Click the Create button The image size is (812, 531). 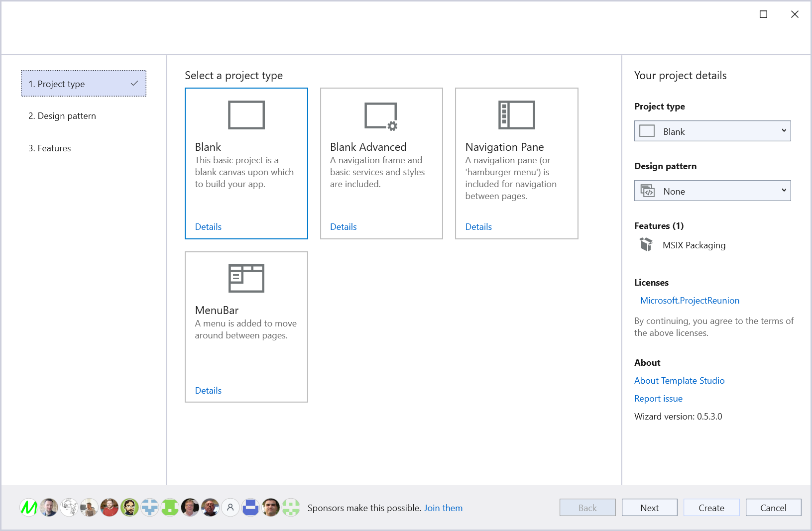(x=711, y=508)
